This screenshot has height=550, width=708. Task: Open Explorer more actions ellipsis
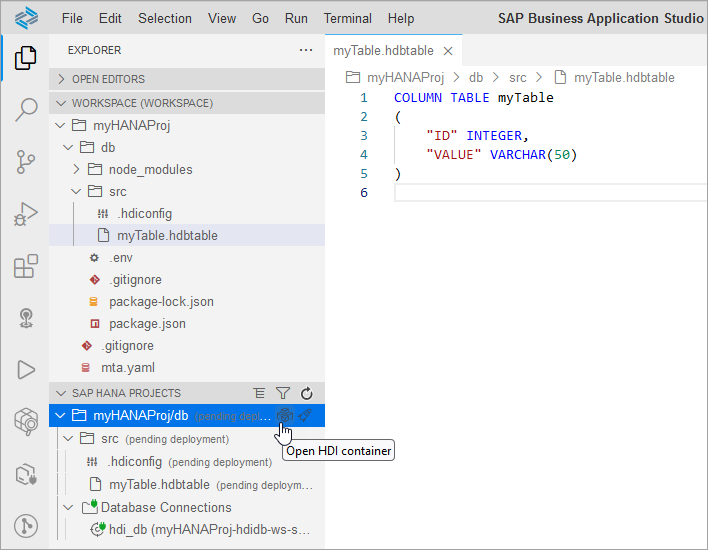point(306,50)
